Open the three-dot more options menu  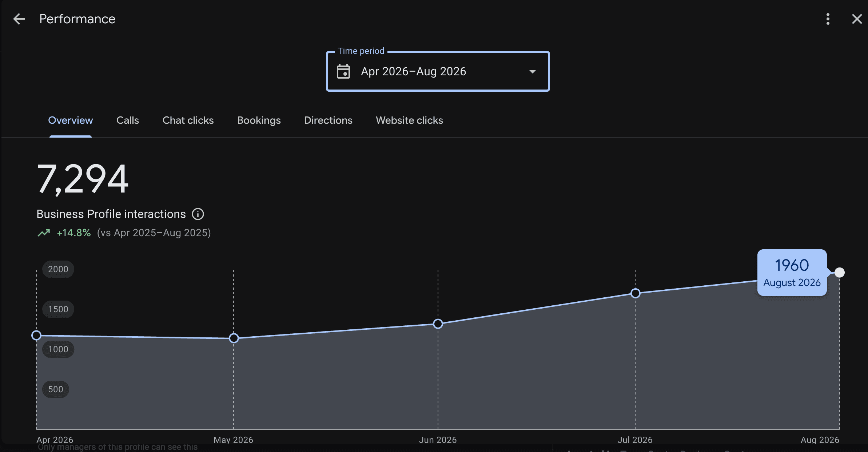click(828, 19)
